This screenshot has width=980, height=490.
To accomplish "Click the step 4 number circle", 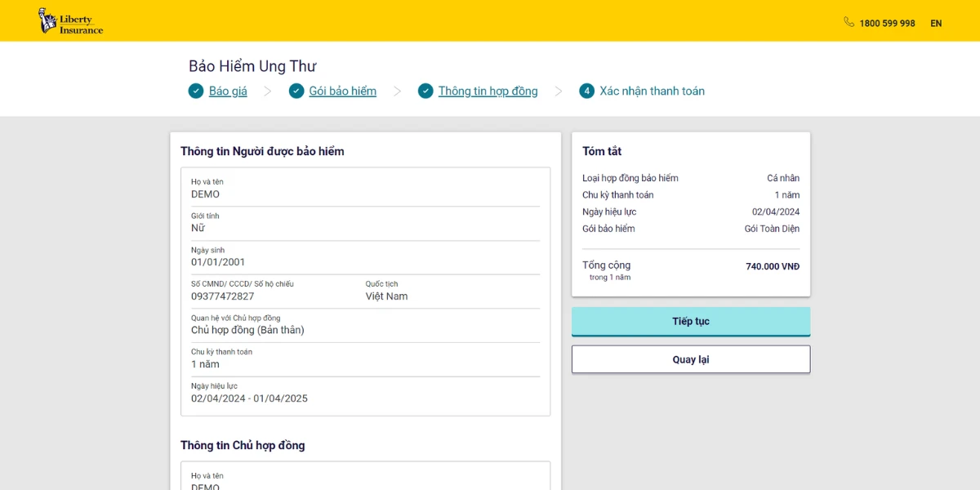I will 587,91.
